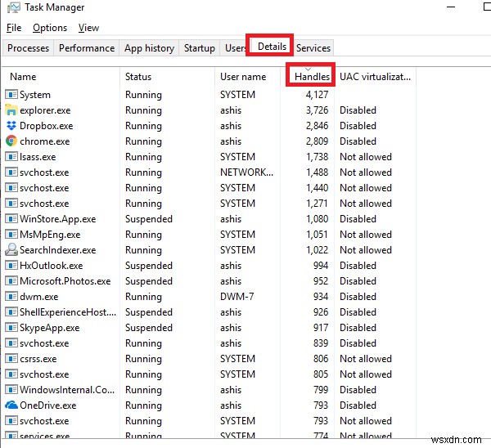
Task: Sort by the Name column header
Action: coord(61,77)
